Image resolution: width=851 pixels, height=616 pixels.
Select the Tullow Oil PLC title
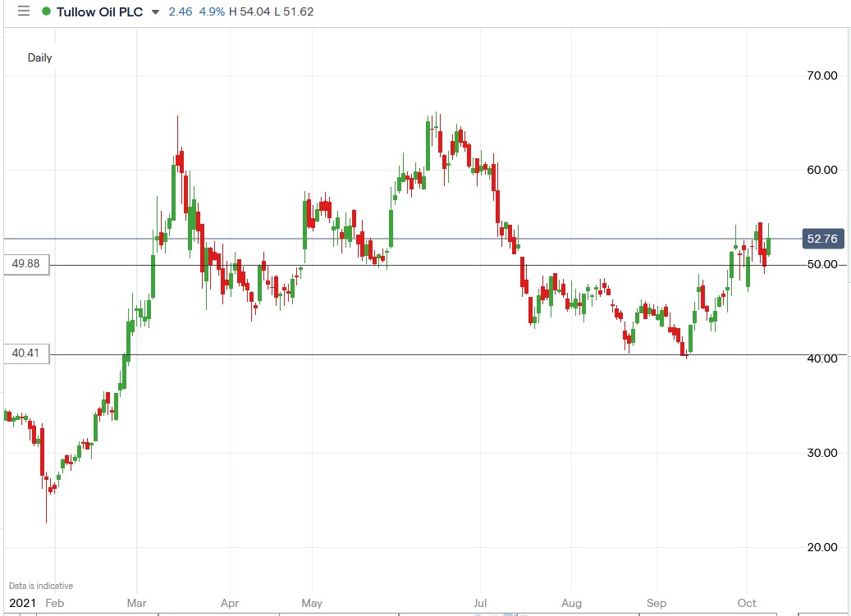point(98,11)
